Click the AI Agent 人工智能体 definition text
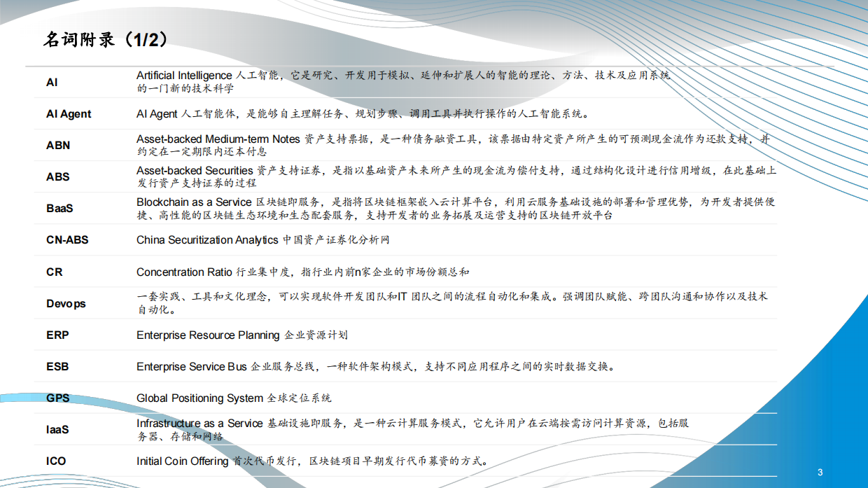This screenshot has width=868, height=488. (x=363, y=114)
